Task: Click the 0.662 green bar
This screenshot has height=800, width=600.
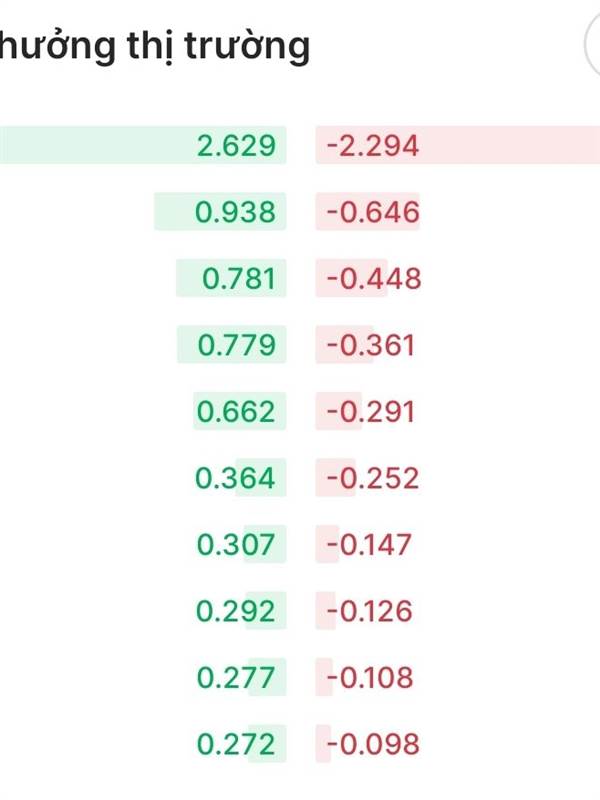Action: coord(240,411)
